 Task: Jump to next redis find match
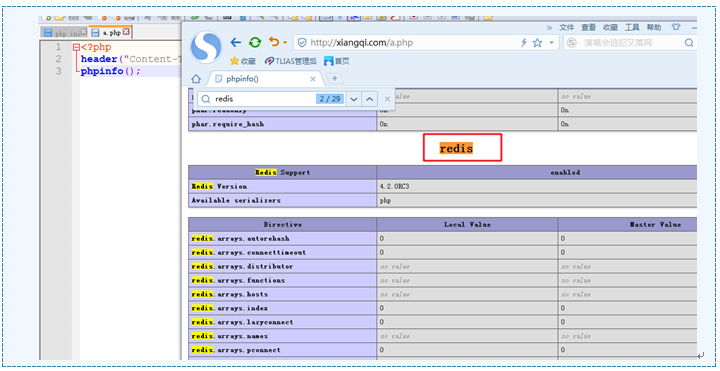pos(353,99)
